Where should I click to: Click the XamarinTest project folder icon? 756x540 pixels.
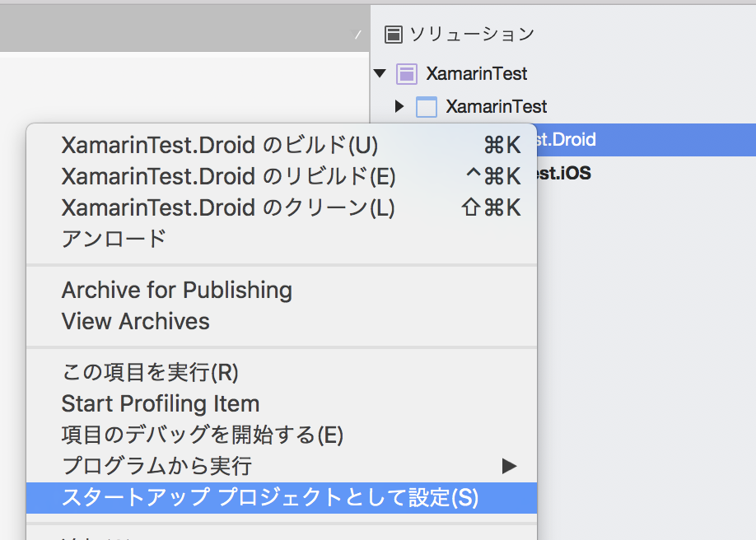427,106
